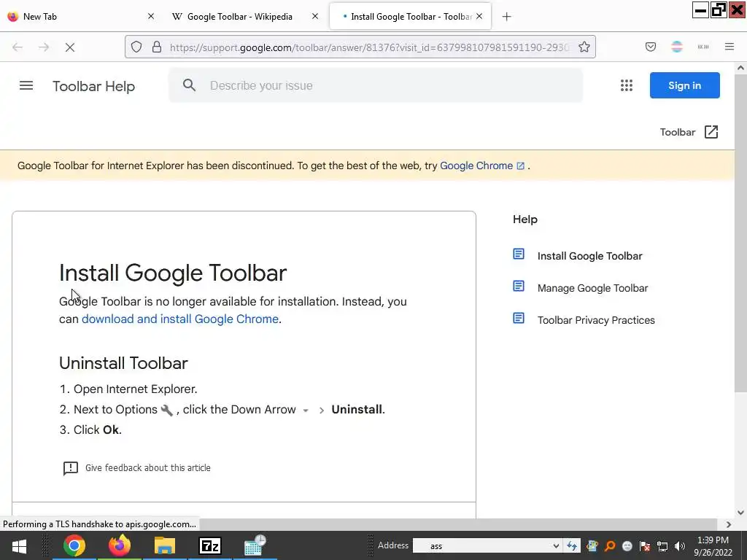
Task: Click the refresh arrows beside taskbar Address box
Action: [x=572, y=546]
